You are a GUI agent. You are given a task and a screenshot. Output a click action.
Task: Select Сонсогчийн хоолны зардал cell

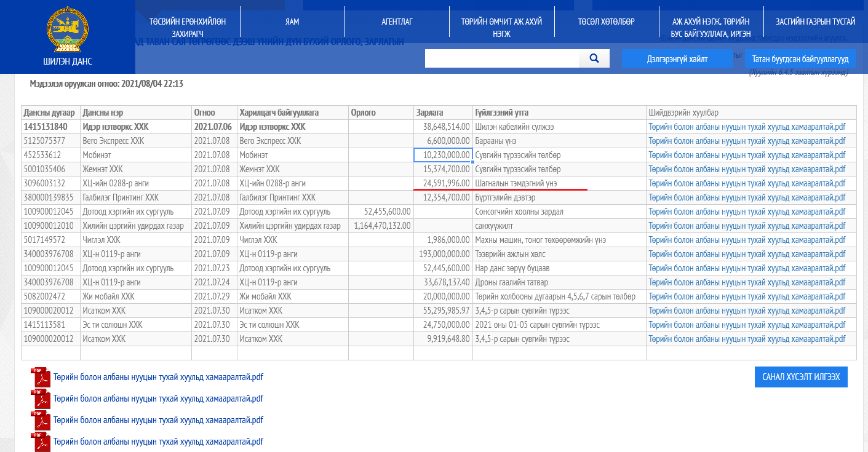pyautogui.click(x=559, y=212)
